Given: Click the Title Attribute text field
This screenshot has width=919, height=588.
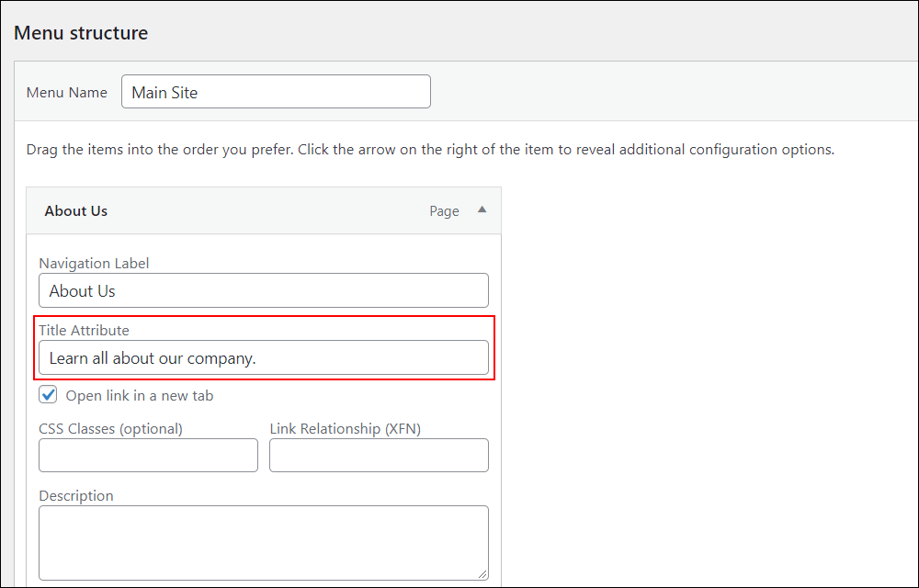Looking at the screenshot, I should pos(264,357).
